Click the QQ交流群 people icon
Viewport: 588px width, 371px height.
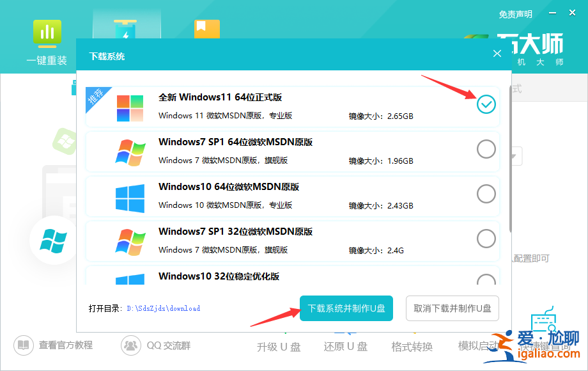[x=131, y=345]
